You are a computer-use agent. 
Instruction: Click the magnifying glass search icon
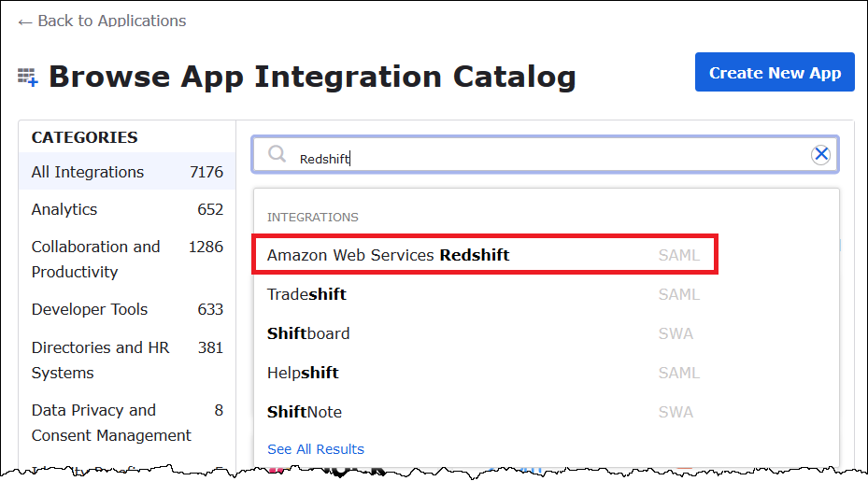(277, 154)
